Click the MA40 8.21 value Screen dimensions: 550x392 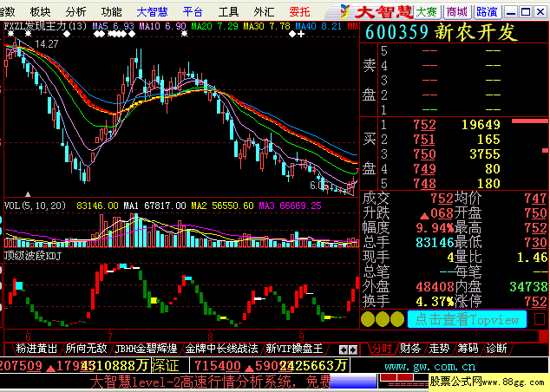[x=318, y=26]
